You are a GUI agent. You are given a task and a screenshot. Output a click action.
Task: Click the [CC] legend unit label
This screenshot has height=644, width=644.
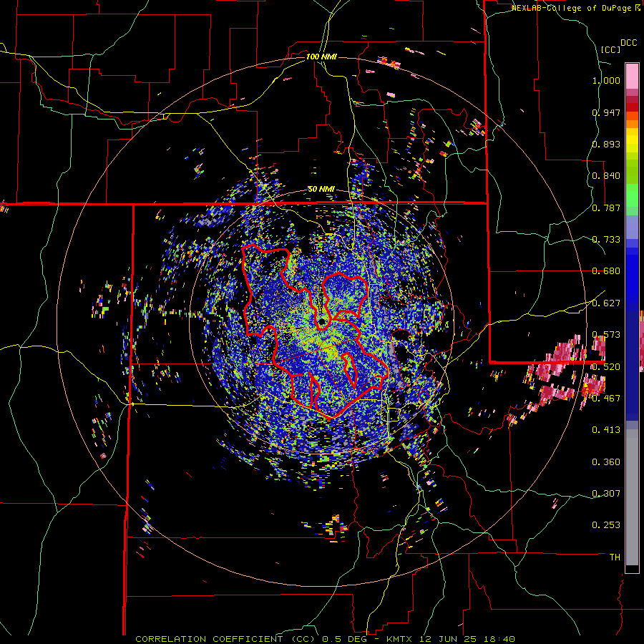(x=611, y=49)
